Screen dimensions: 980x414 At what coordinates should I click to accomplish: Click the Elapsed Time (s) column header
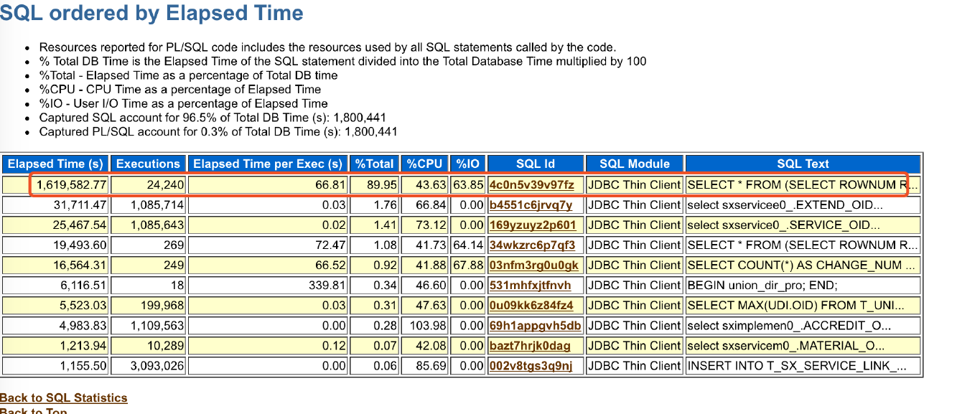[x=56, y=164]
